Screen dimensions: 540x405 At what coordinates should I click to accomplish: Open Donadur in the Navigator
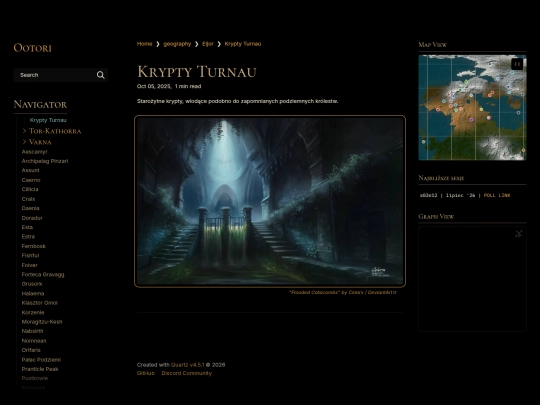[32, 218]
